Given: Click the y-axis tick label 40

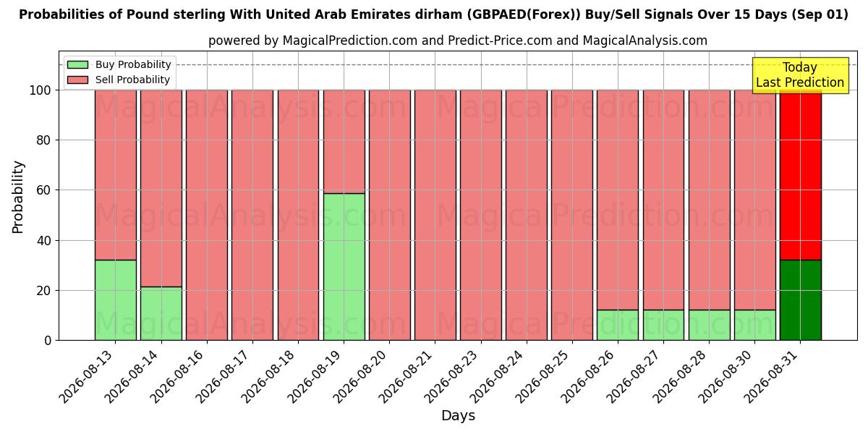Looking at the screenshot, I should pyautogui.click(x=45, y=240).
